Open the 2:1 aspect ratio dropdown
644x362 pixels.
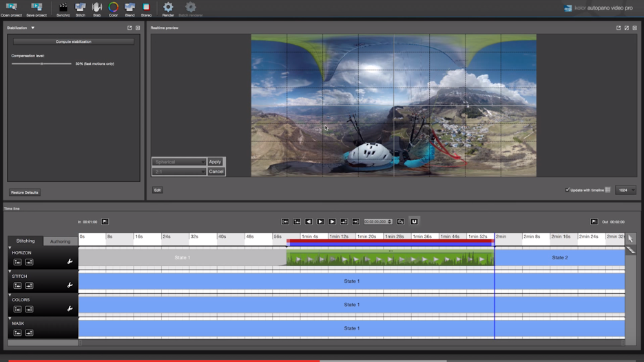coord(179,172)
